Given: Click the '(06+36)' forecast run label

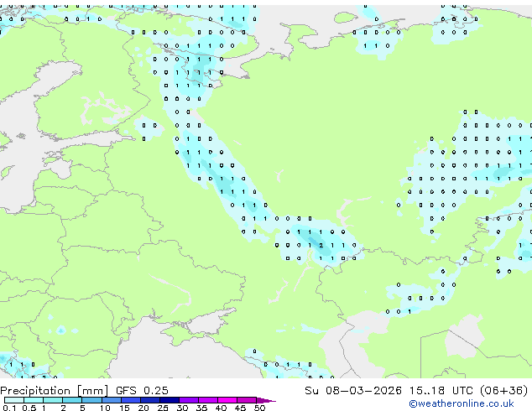Looking at the screenshot, I should 503,390.
